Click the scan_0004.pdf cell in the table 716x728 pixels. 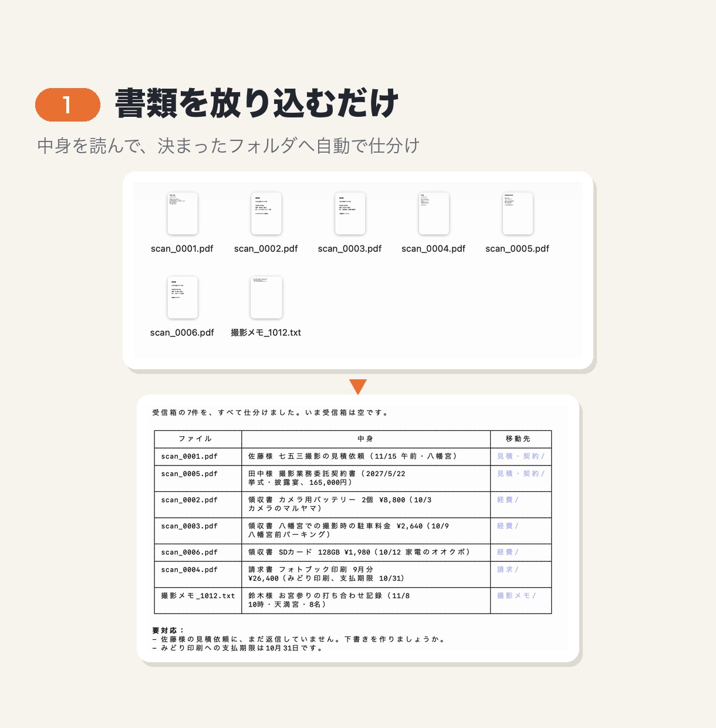pyautogui.click(x=198, y=574)
